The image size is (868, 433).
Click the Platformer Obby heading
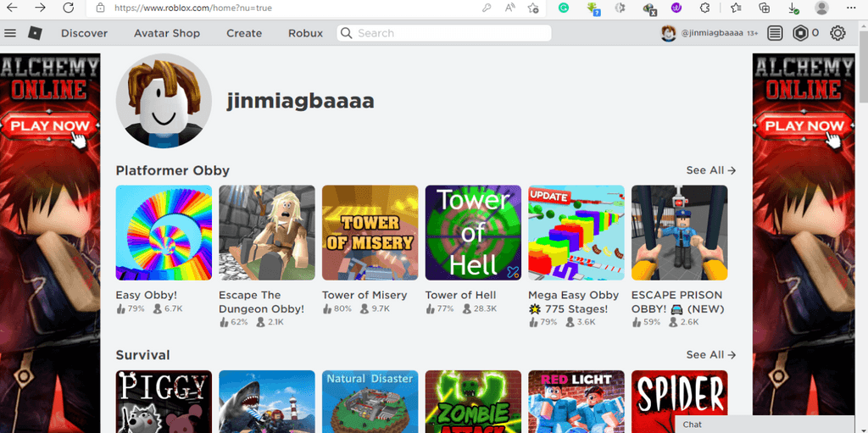[173, 170]
